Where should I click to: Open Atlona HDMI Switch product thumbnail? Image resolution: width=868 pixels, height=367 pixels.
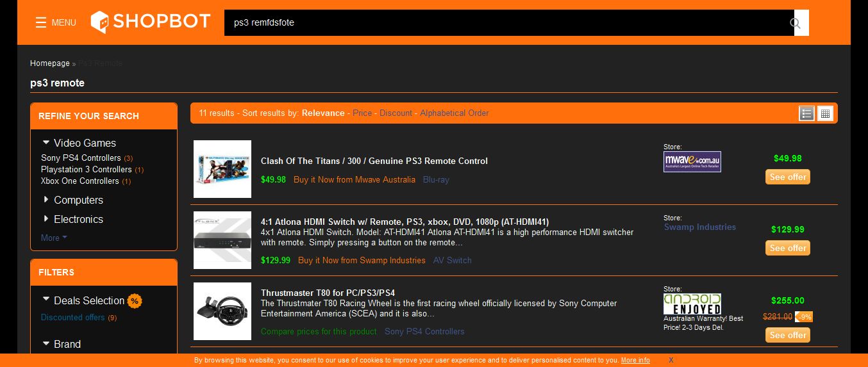(x=222, y=240)
